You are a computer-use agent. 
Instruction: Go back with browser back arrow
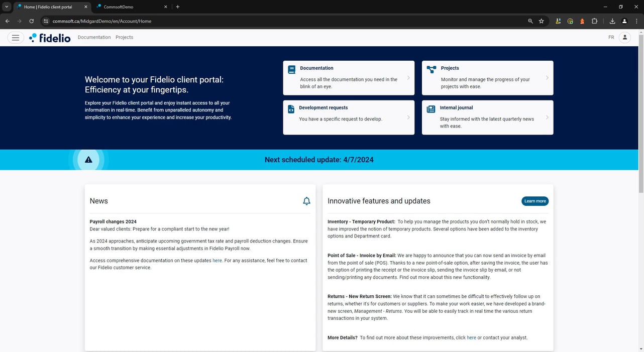7,21
